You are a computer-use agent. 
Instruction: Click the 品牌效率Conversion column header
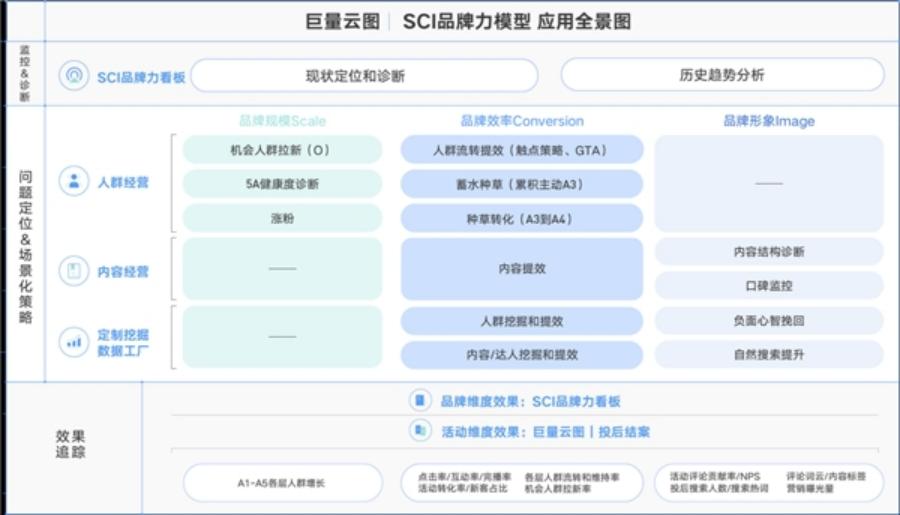coord(522,121)
